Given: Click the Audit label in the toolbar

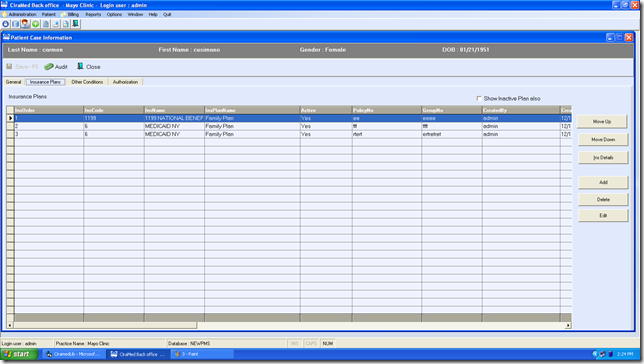Looking at the screenshot, I should point(61,67).
